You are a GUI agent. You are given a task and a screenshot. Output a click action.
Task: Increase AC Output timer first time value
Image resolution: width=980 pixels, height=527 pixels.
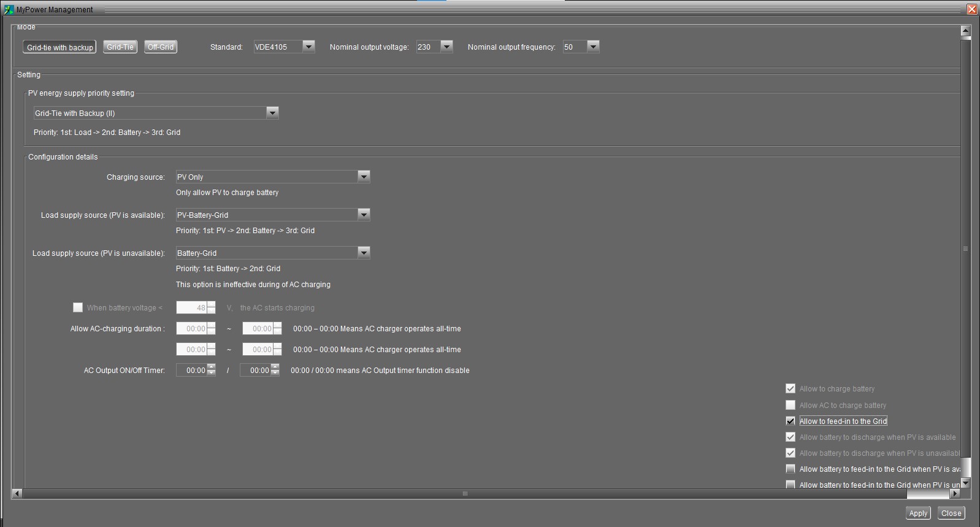[x=212, y=367]
